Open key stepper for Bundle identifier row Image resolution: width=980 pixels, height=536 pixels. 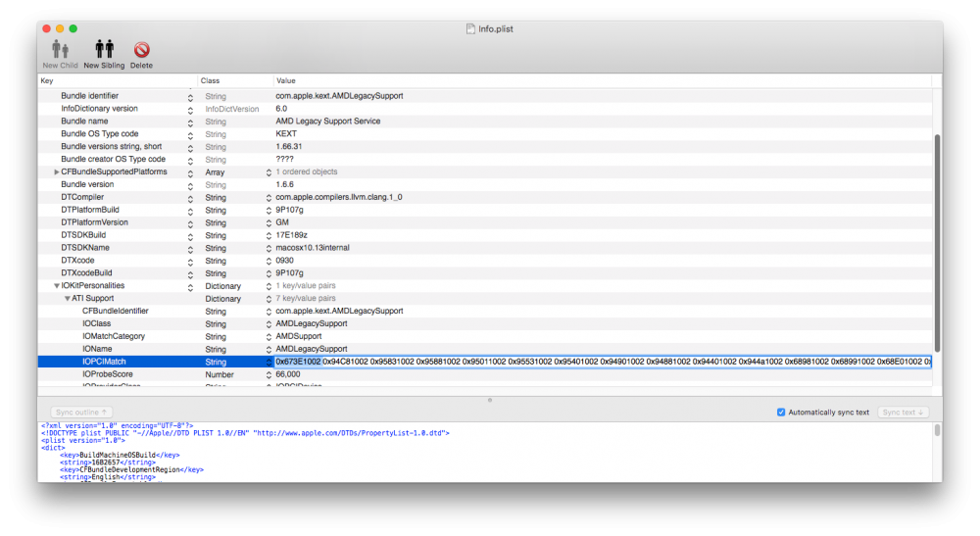[x=190, y=97]
